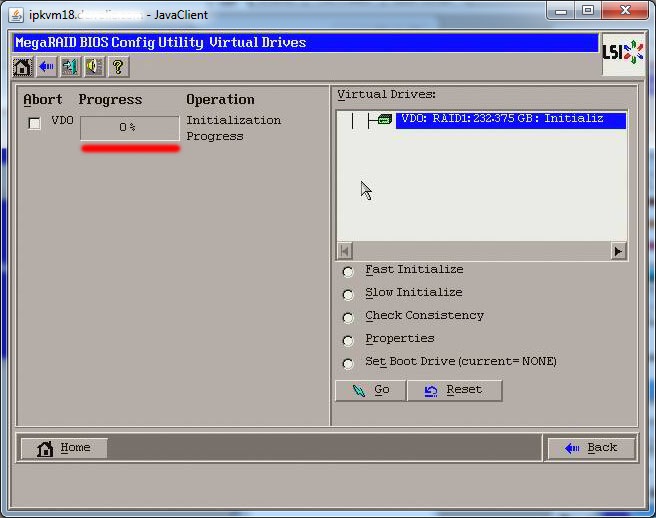Viewport: 656px width, 518px height.
Task: Click the Progress column header
Action: click(110, 100)
